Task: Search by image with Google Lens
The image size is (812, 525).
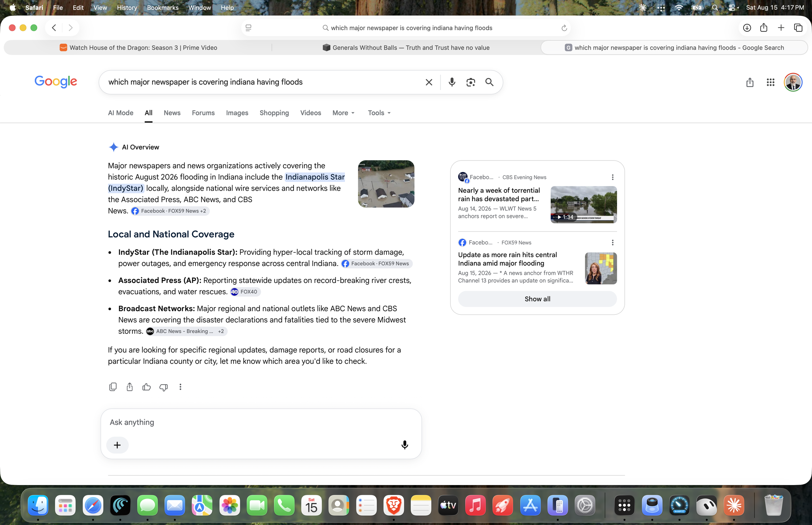Action: (471, 82)
